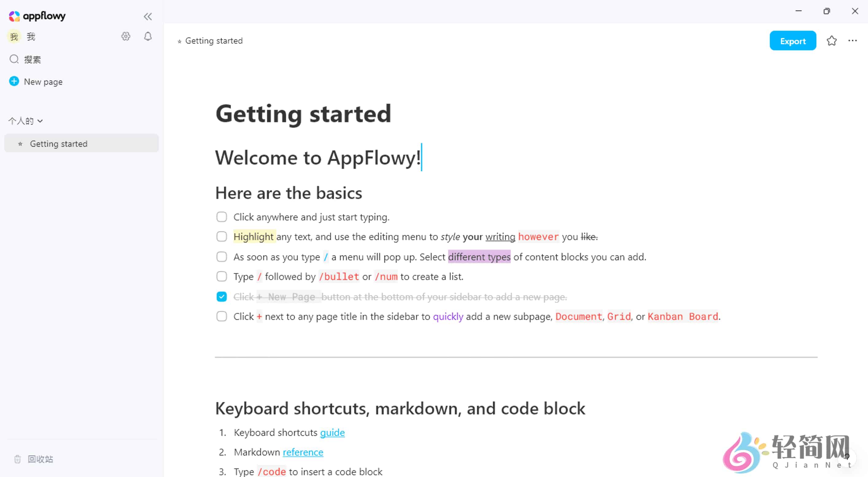The image size is (868, 477).
Task: Favorite the page using the star icon
Action: (831, 41)
